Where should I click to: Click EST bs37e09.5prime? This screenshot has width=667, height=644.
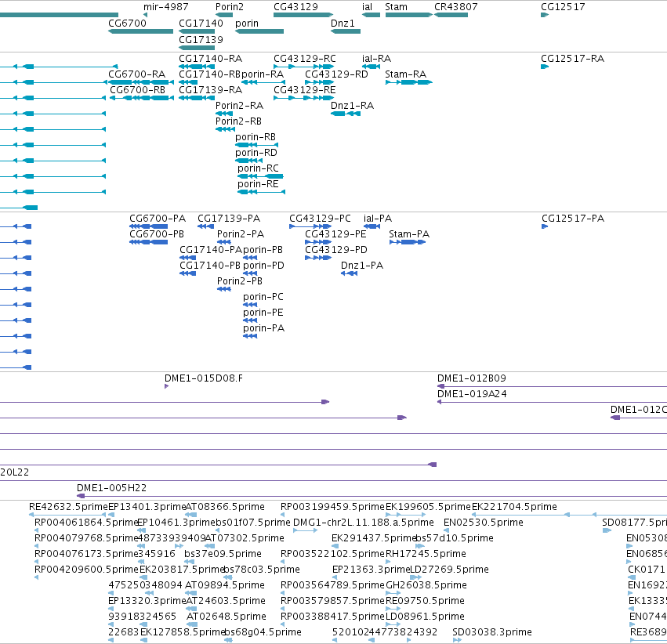[x=190, y=562]
